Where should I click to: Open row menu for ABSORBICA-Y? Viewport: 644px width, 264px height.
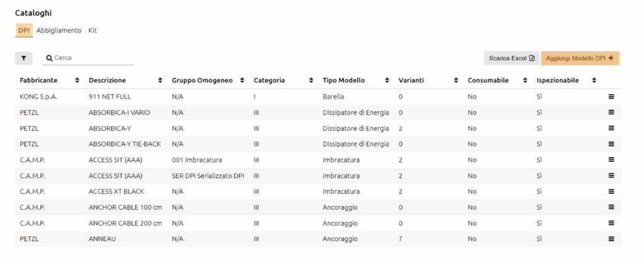611,129
